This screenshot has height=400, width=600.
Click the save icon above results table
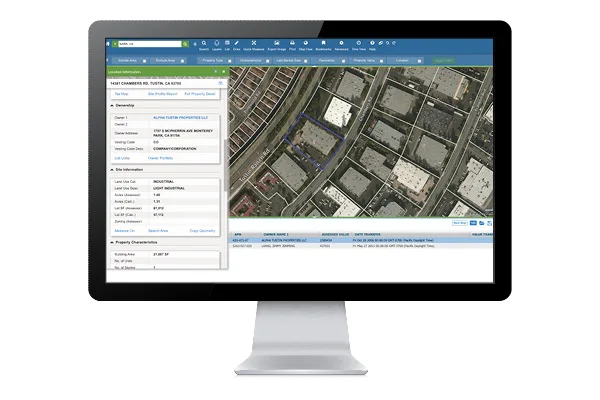click(x=489, y=223)
